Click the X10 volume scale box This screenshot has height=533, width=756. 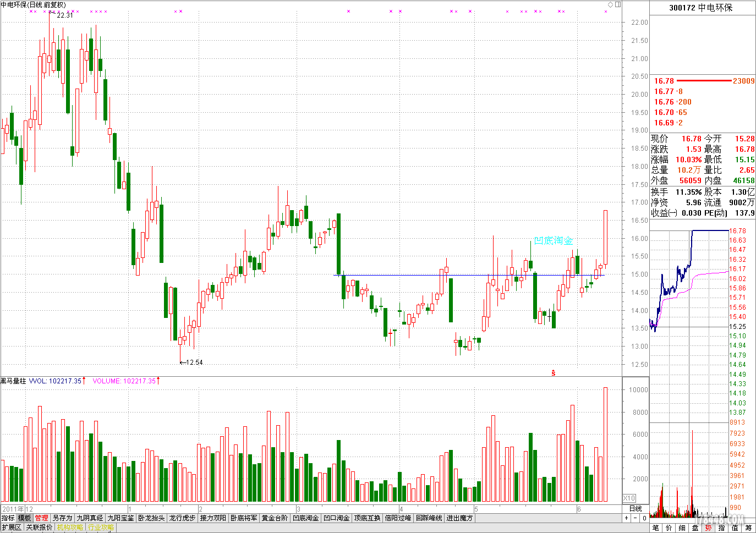tap(629, 498)
